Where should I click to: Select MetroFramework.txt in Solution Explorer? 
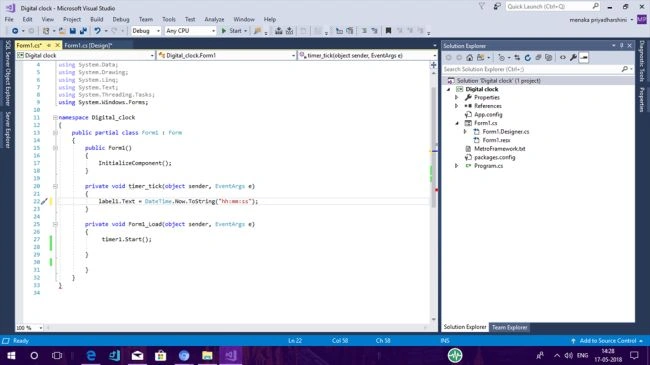click(x=500, y=149)
